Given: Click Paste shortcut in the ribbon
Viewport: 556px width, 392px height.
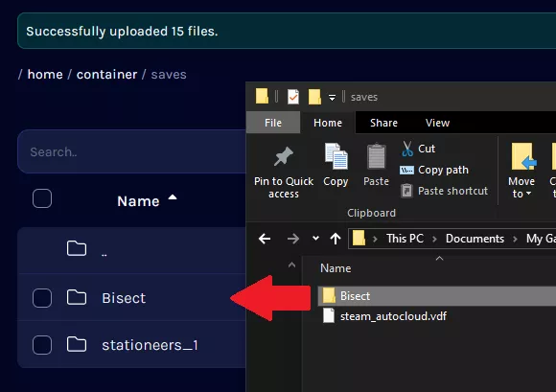Looking at the screenshot, I should coord(444,191).
